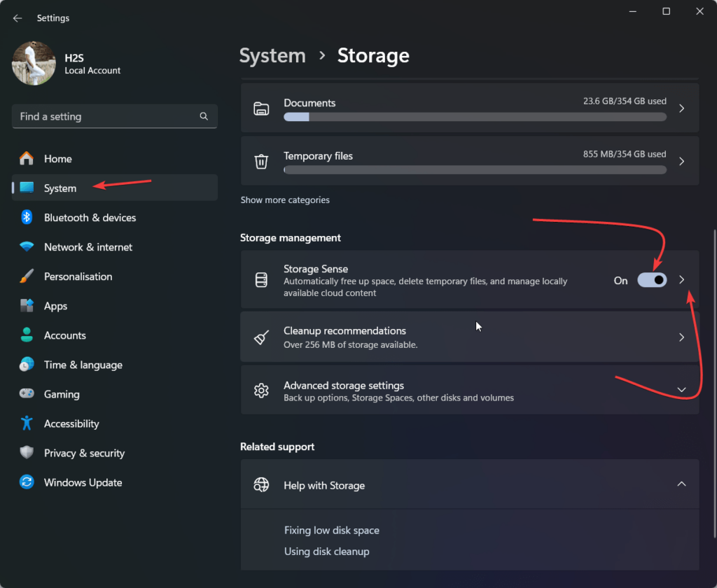Click the Home house icon

pos(27,159)
